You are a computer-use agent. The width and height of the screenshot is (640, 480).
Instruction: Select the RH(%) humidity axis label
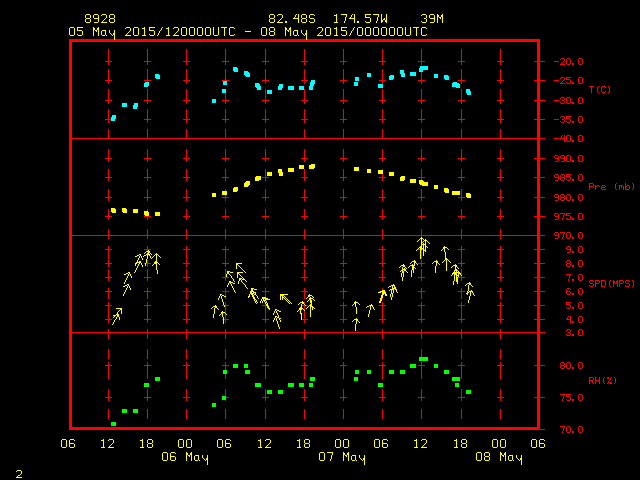pos(601,381)
